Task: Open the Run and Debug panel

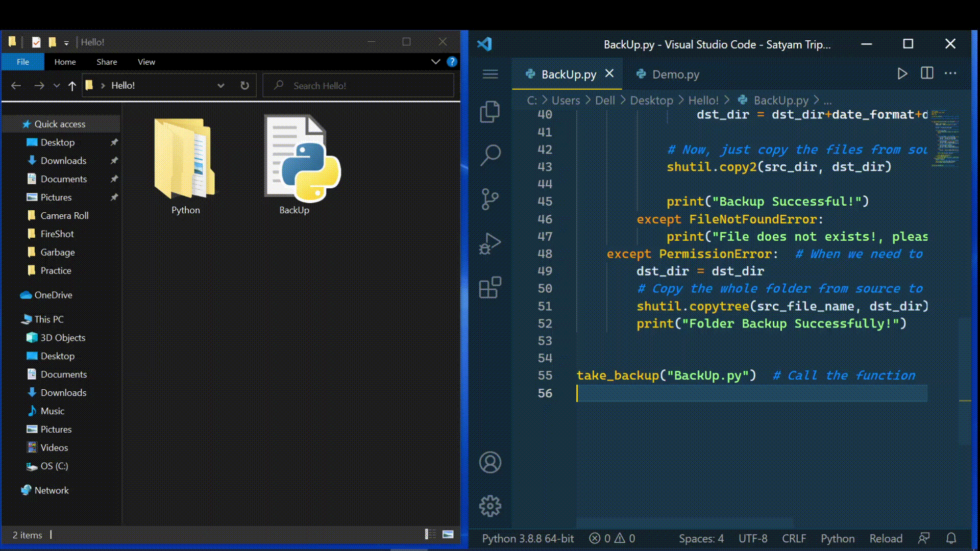Action: (490, 244)
